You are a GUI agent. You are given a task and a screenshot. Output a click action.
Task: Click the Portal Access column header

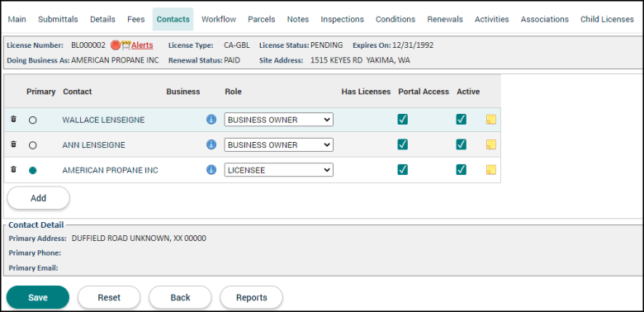pyautogui.click(x=424, y=92)
